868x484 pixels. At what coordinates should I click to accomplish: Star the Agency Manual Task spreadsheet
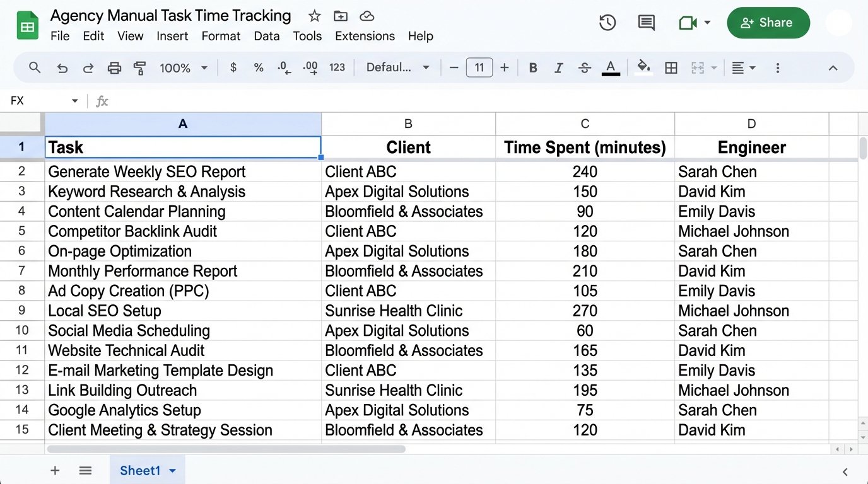tap(314, 15)
